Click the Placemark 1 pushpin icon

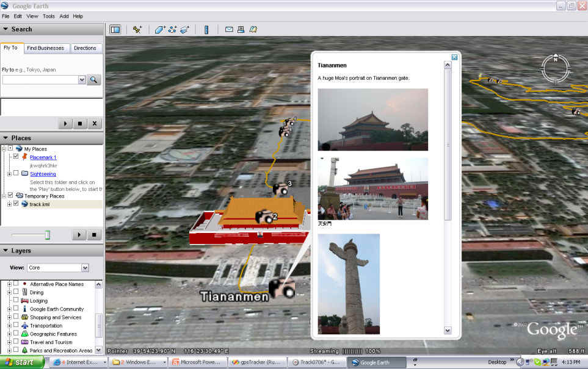pos(25,157)
